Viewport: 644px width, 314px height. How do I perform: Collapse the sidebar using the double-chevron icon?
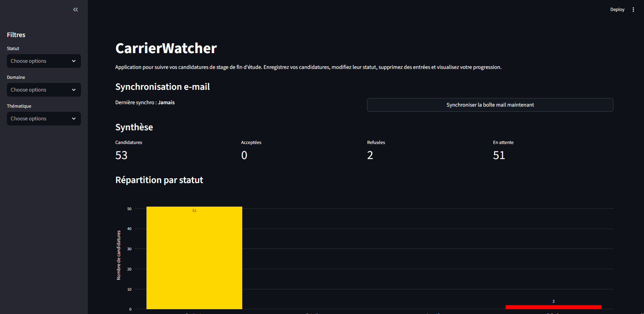[75, 9]
